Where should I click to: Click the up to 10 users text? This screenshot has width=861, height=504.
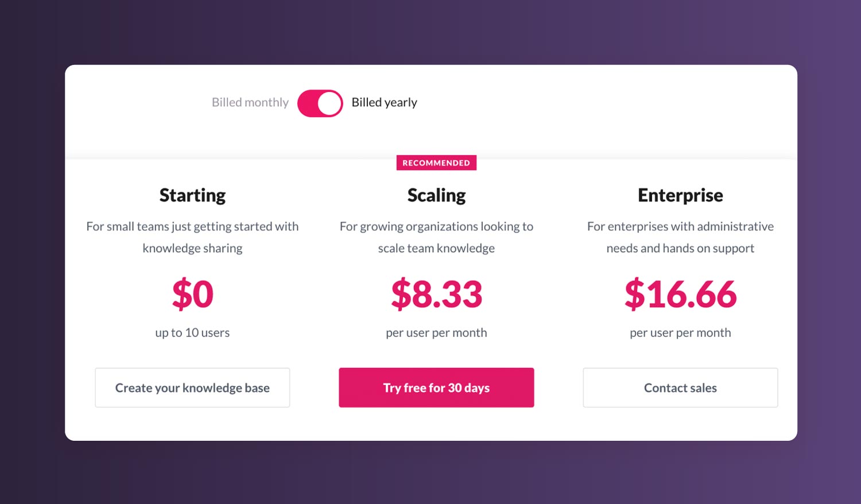tap(192, 332)
